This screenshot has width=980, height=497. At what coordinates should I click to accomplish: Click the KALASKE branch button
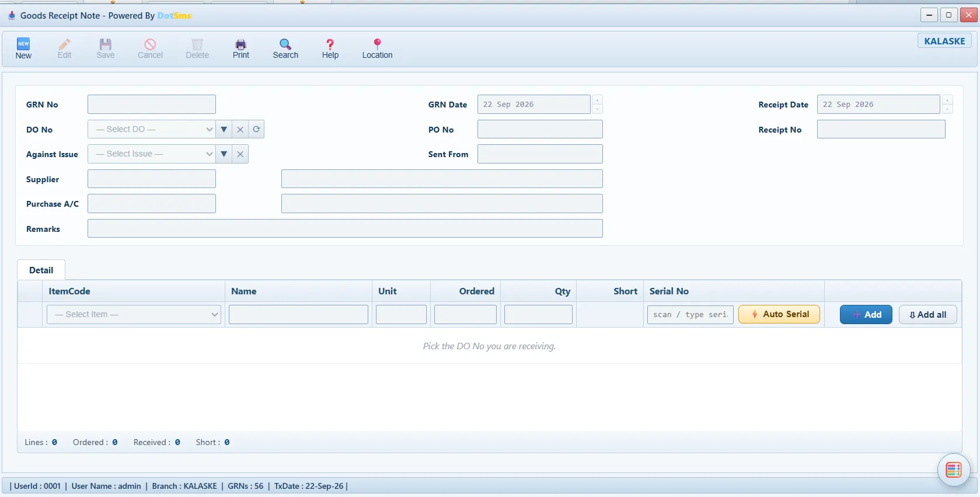click(944, 41)
